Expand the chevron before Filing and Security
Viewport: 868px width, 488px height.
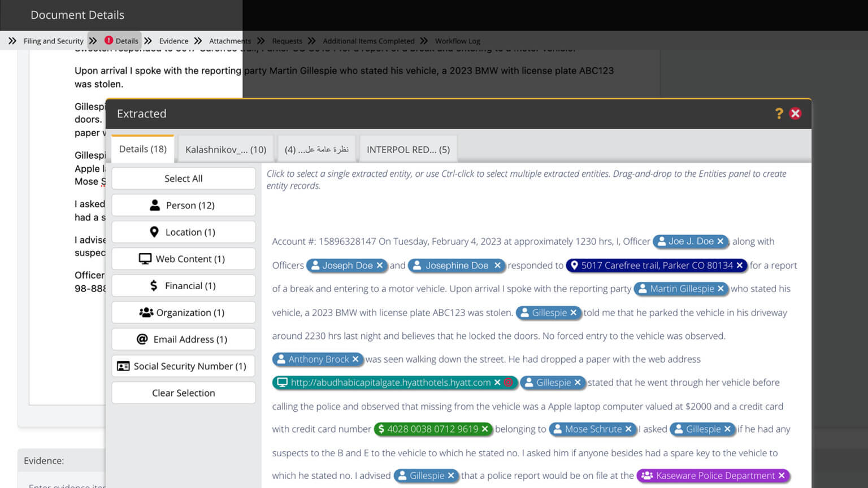[13, 41]
